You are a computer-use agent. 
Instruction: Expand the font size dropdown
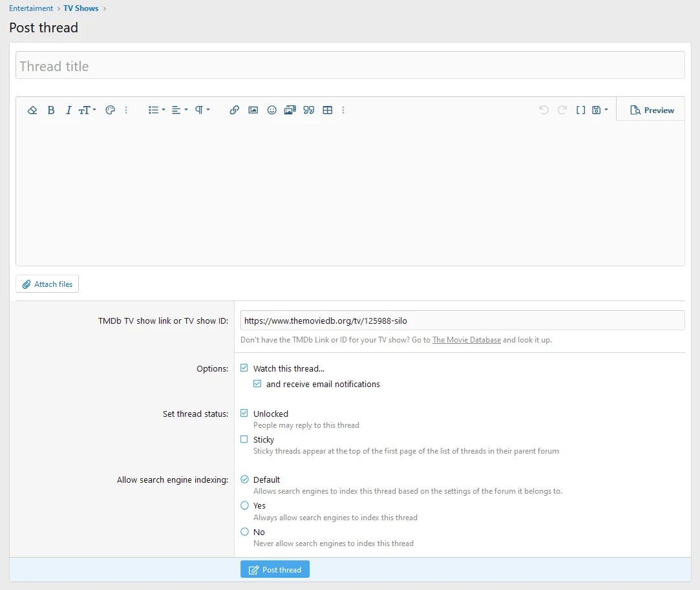click(x=87, y=111)
